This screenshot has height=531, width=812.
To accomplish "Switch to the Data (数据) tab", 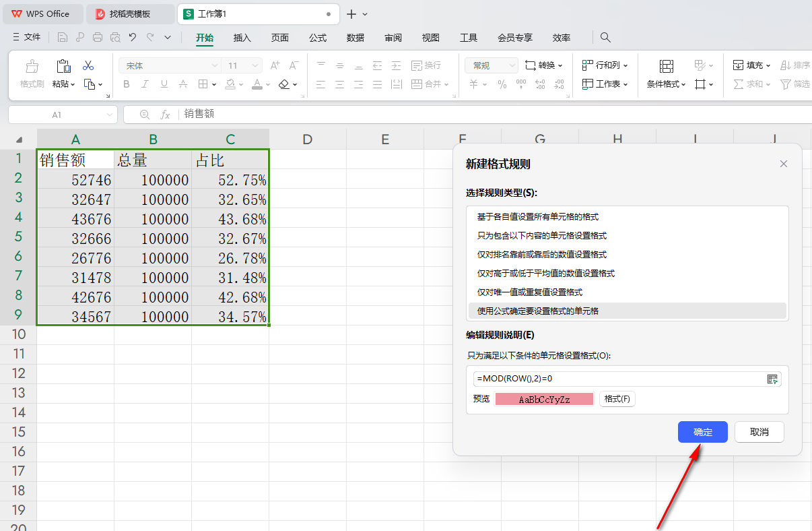I will tap(356, 38).
